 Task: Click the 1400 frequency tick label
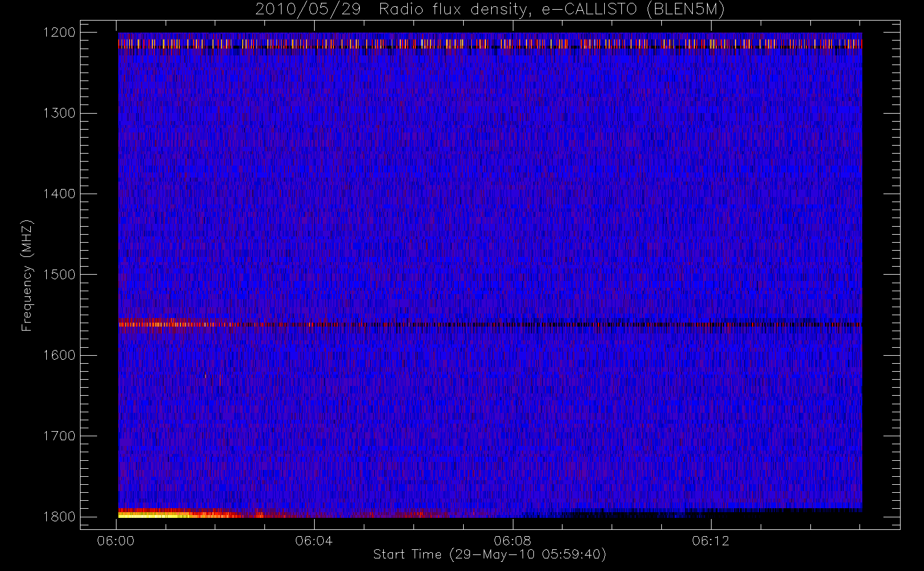tap(59, 194)
